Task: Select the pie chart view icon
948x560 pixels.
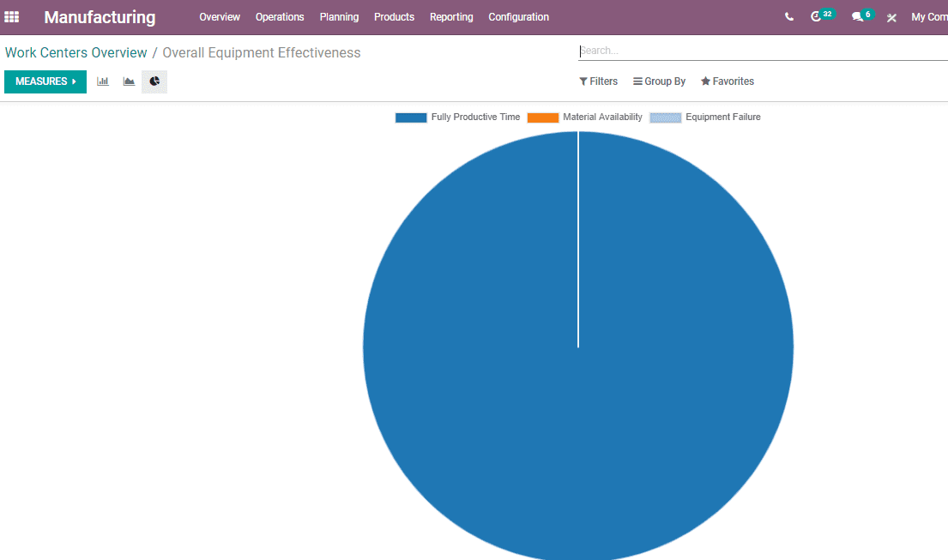Action: click(154, 81)
